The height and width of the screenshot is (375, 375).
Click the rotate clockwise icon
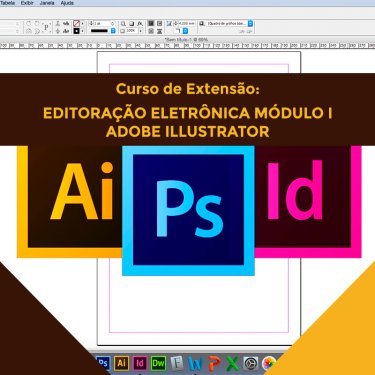[28, 24]
